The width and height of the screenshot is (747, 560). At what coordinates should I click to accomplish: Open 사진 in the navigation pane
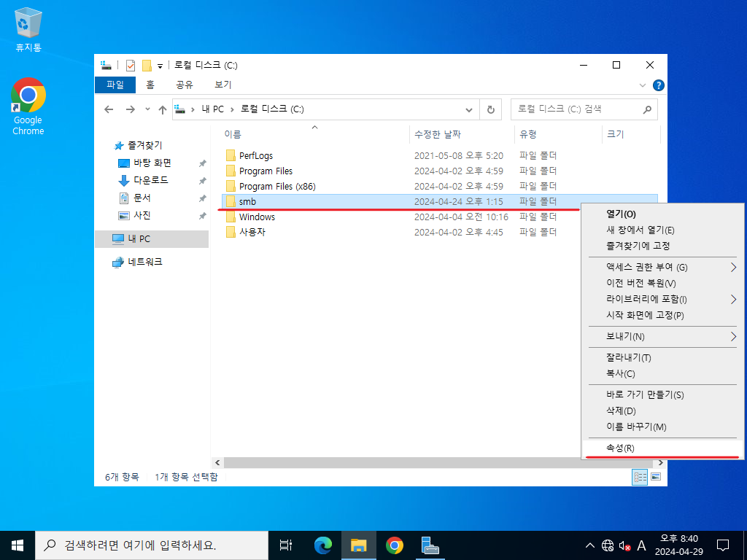142,216
